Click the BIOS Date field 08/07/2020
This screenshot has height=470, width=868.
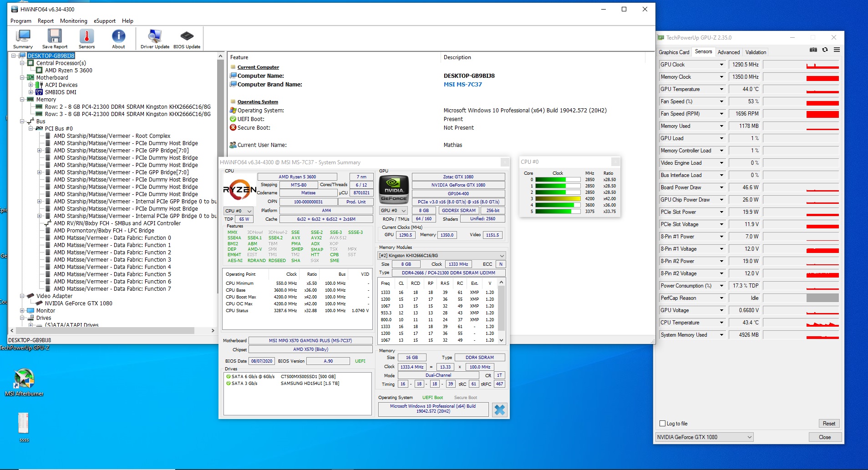[x=262, y=361]
